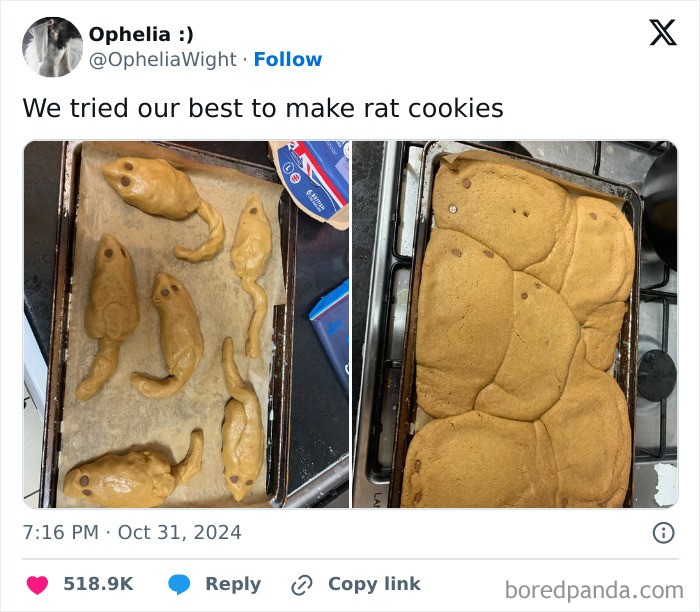Click the Union Jack butter package
The image size is (700, 612).
[x=311, y=181]
